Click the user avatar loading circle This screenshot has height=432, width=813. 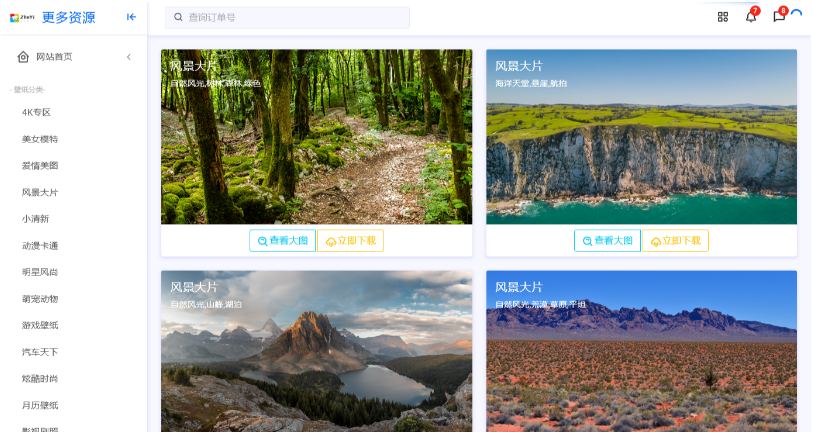pyautogui.click(x=796, y=15)
